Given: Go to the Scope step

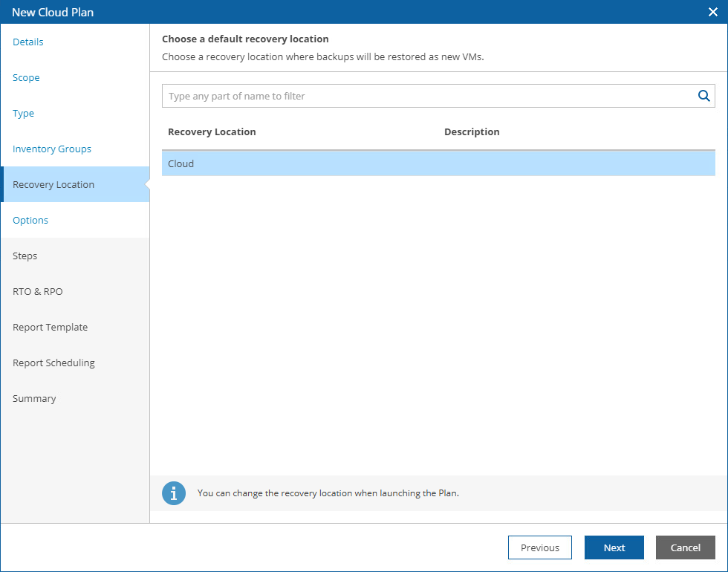Looking at the screenshot, I should [x=26, y=78].
